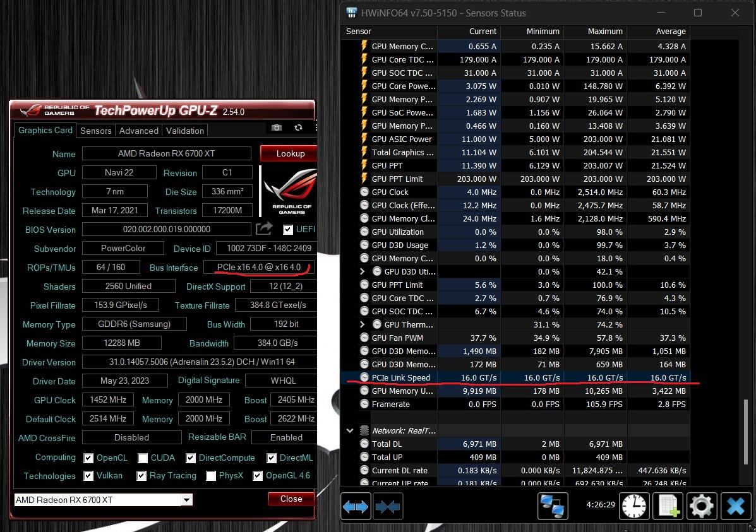
Task: Toggle the DirectCompute checkbox
Action: tap(191, 458)
